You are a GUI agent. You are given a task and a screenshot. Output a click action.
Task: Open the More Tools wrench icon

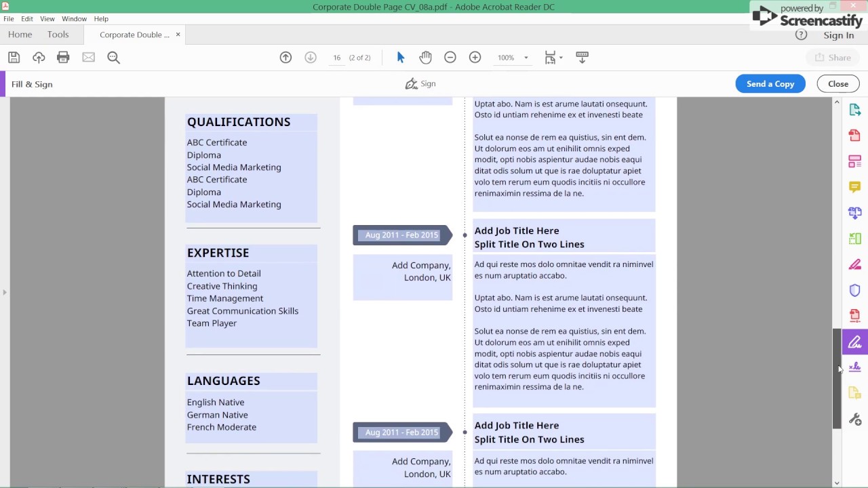(854, 420)
